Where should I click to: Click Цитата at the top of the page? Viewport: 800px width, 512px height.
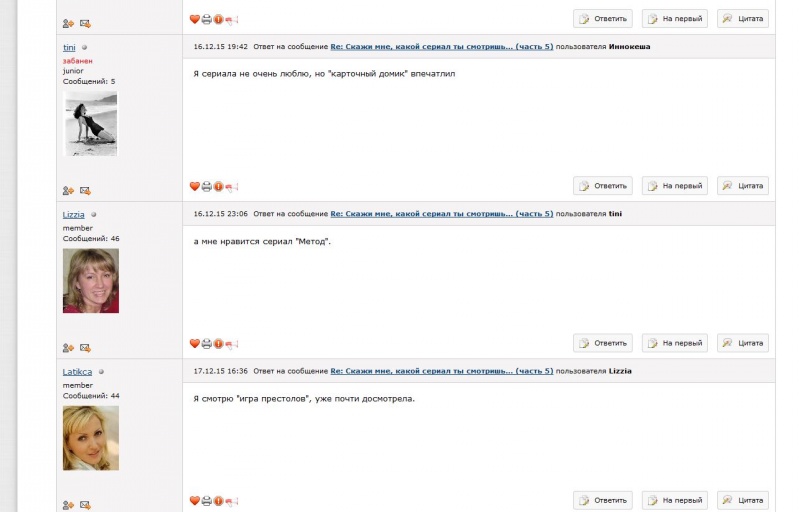pyautogui.click(x=743, y=18)
